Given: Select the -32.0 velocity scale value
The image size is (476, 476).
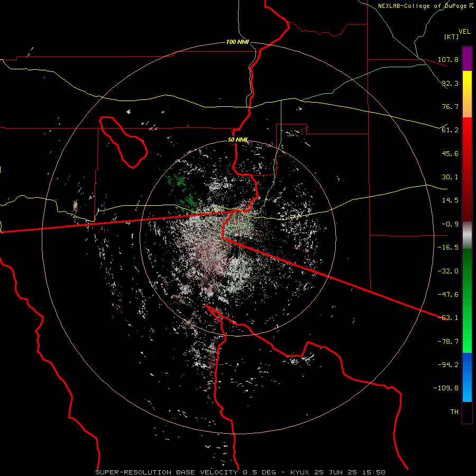Looking at the screenshot, I should (x=448, y=271).
